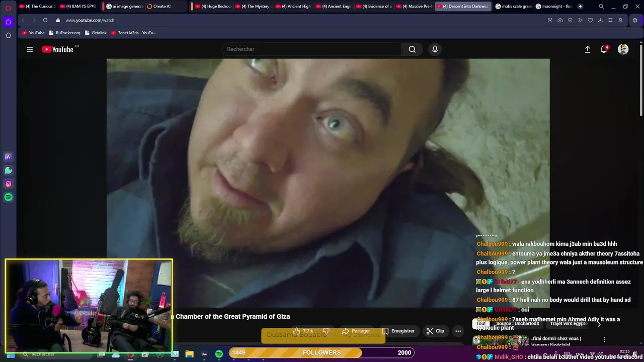Click the main video player
Image resolution: width=644 pixels, height=362 pixels.
pos(328,183)
